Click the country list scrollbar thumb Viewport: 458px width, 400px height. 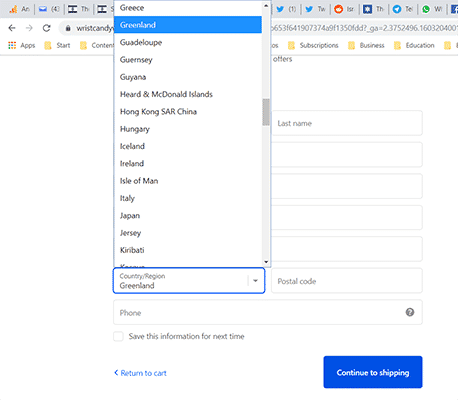[x=266, y=112]
